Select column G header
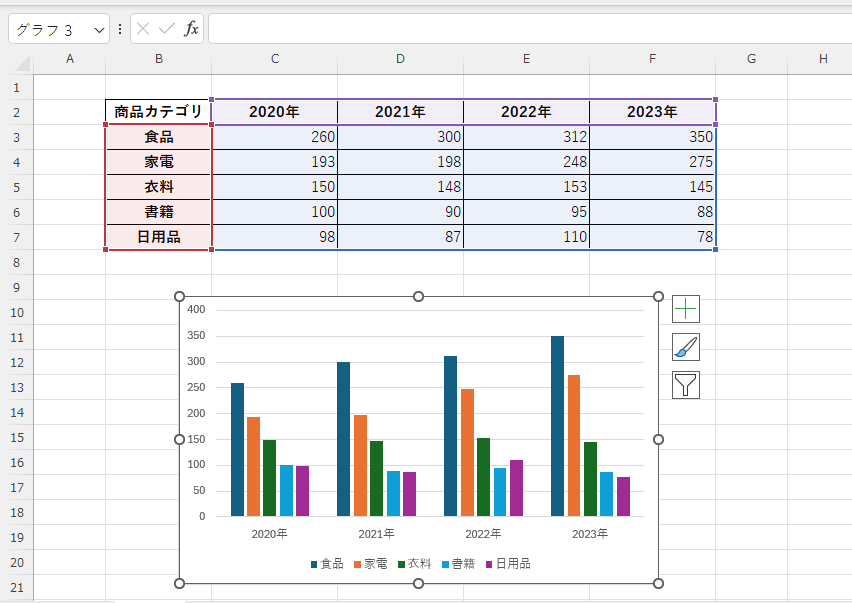 (751, 59)
